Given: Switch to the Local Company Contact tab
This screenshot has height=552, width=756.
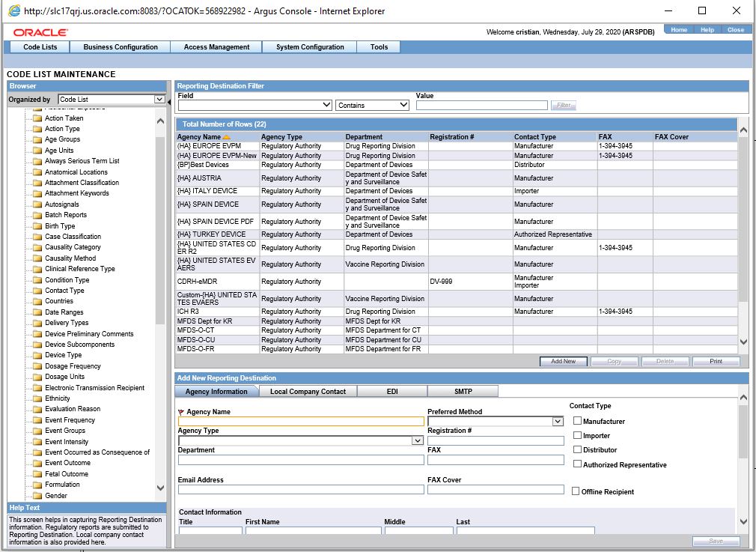Looking at the screenshot, I should [x=308, y=391].
